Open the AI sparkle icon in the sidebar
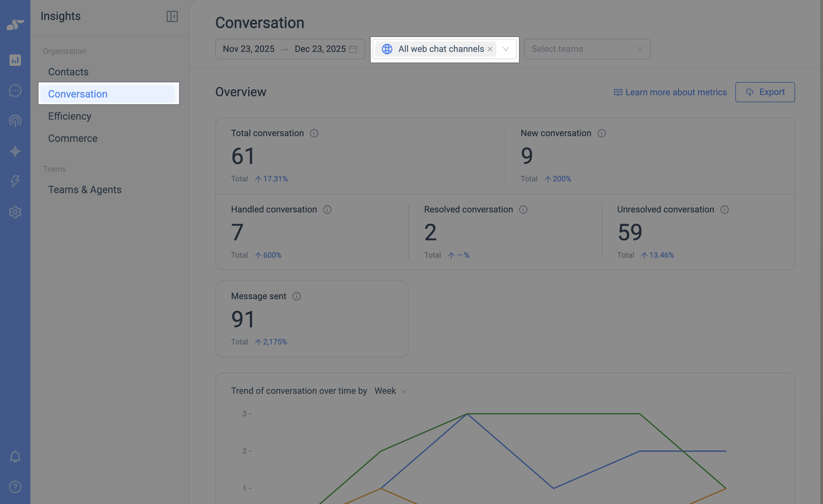The width and height of the screenshot is (823, 504). 15,151
